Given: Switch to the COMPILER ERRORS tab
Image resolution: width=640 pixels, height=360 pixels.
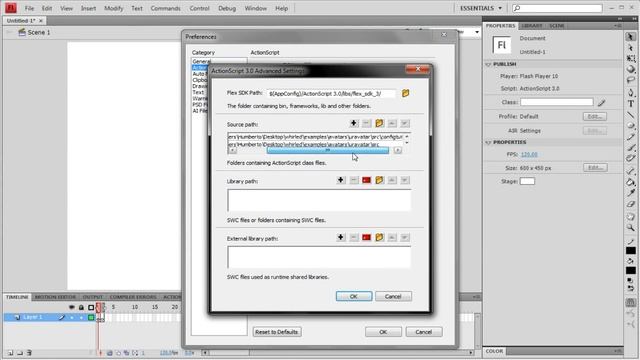Looking at the screenshot, I should point(133,297).
